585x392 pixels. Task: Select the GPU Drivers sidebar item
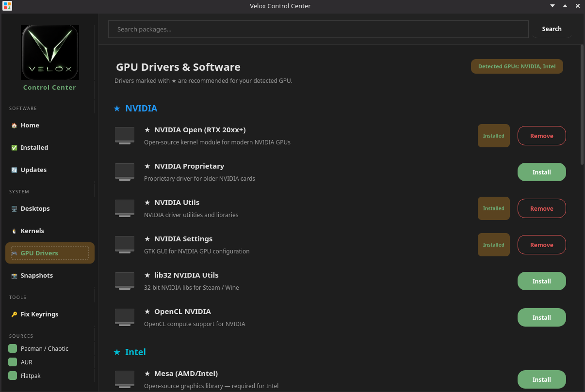pos(50,253)
